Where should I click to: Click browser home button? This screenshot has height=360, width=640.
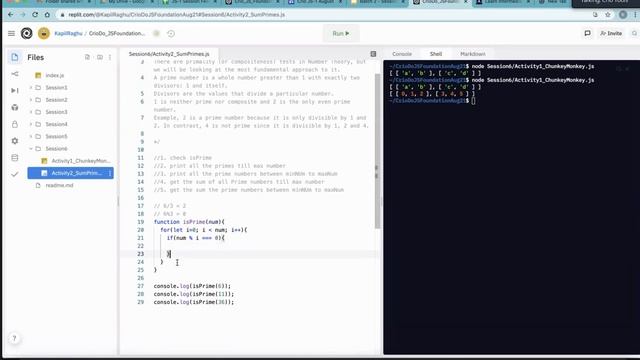click(47, 15)
